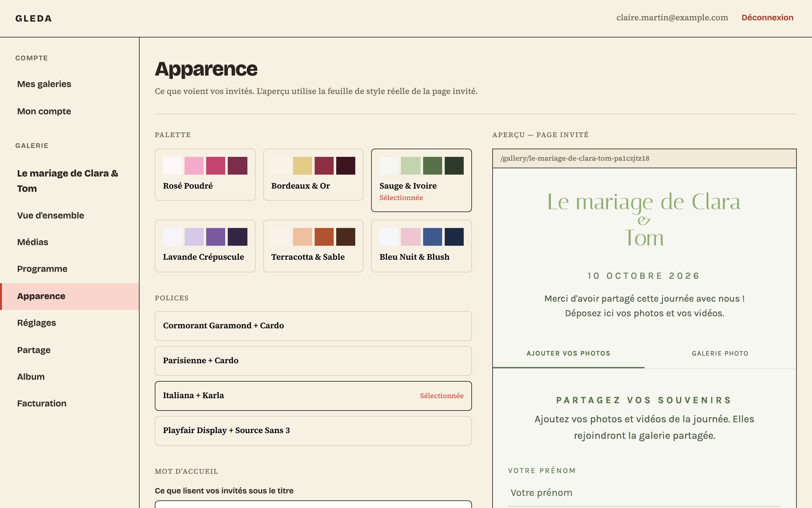
Task: Select Italiana + Karla font pairing
Action: (x=313, y=396)
